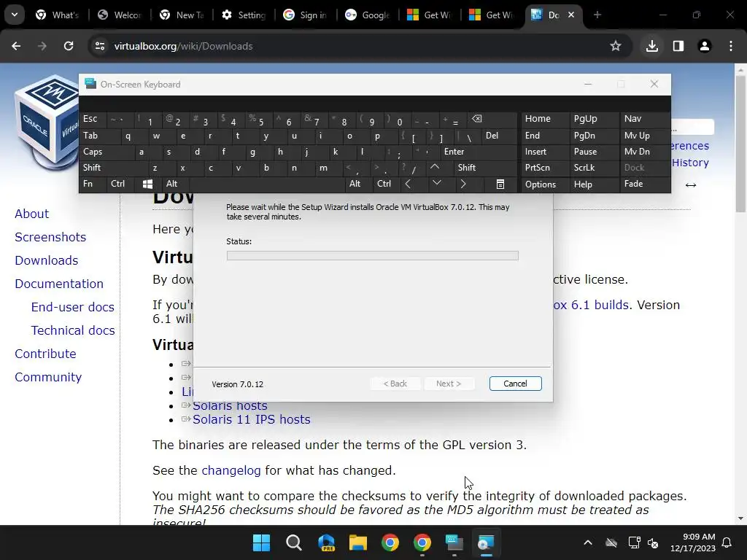Switch to the Sign in tab
The height and width of the screenshot is (560, 747).
pyautogui.click(x=306, y=15)
